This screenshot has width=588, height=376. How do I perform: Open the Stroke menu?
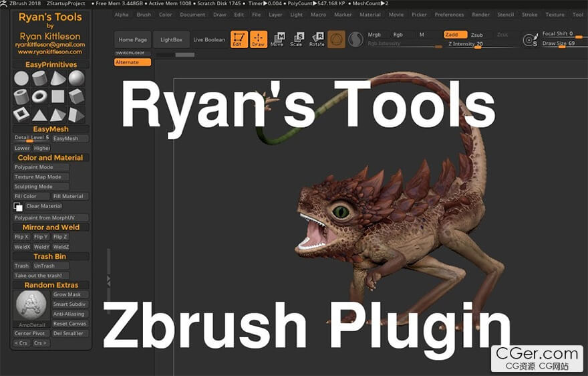coord(529,15)
